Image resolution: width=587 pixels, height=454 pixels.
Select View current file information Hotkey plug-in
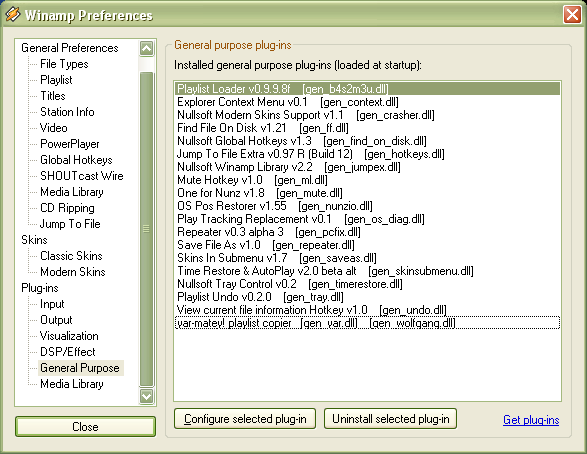368,310
